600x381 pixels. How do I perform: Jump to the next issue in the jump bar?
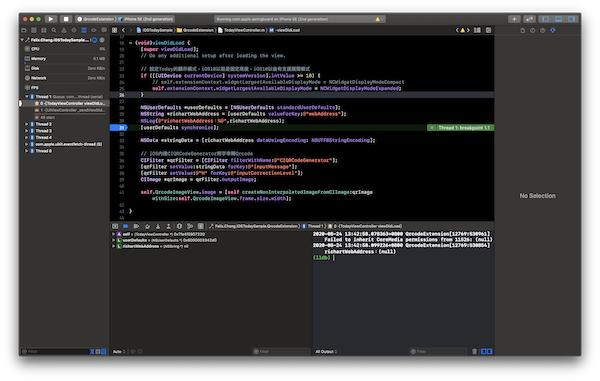pyautogui.click(x=468, y=30)
